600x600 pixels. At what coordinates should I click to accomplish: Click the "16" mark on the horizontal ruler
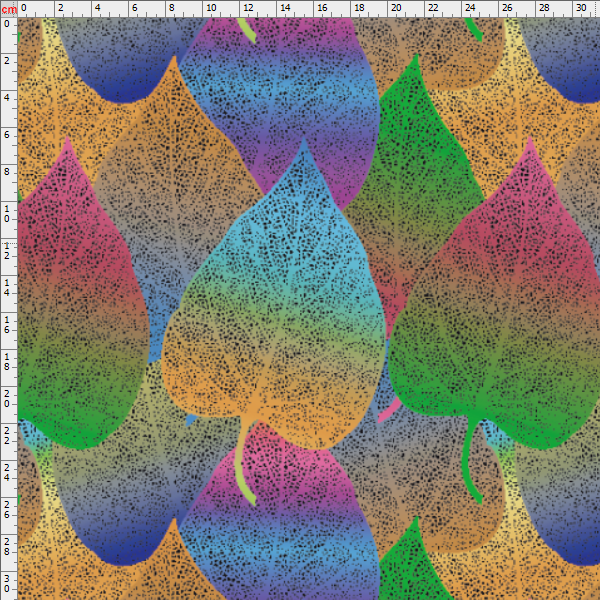(x=322, y=8)
